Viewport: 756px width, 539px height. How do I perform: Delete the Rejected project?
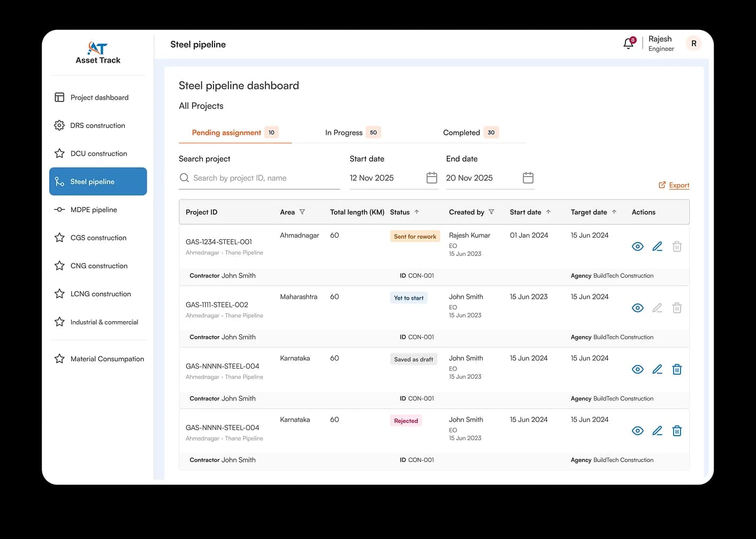[x=677, y=431]
